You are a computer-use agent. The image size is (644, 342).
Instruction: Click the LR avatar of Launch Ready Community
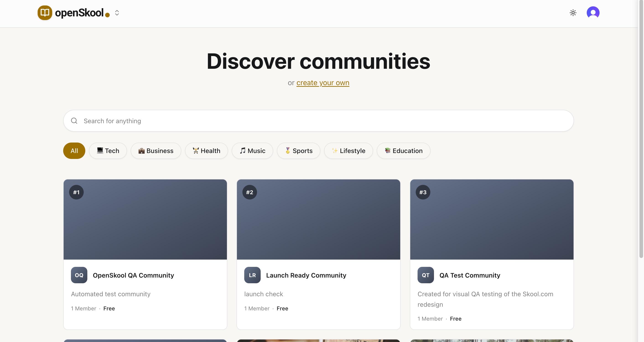(x=252, y=275)
